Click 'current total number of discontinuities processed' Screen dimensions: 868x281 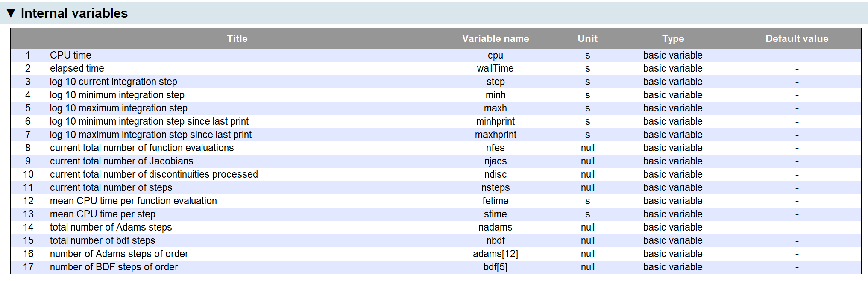[x=154, y=174]
